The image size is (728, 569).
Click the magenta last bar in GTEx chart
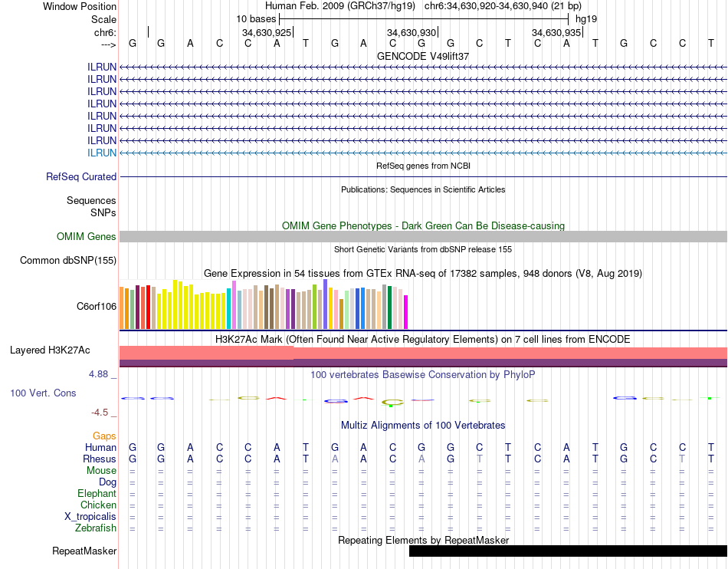tap(406, 312)
